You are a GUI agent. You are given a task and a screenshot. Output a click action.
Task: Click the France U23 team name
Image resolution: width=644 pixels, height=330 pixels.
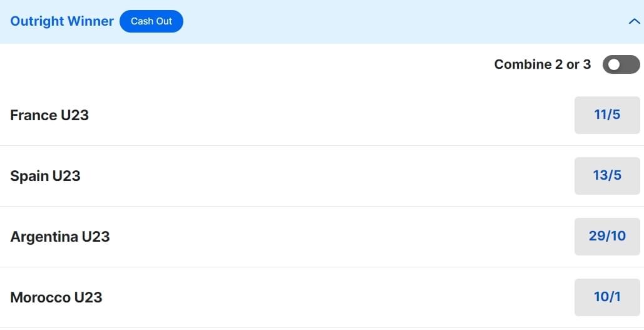coord(49,115)
